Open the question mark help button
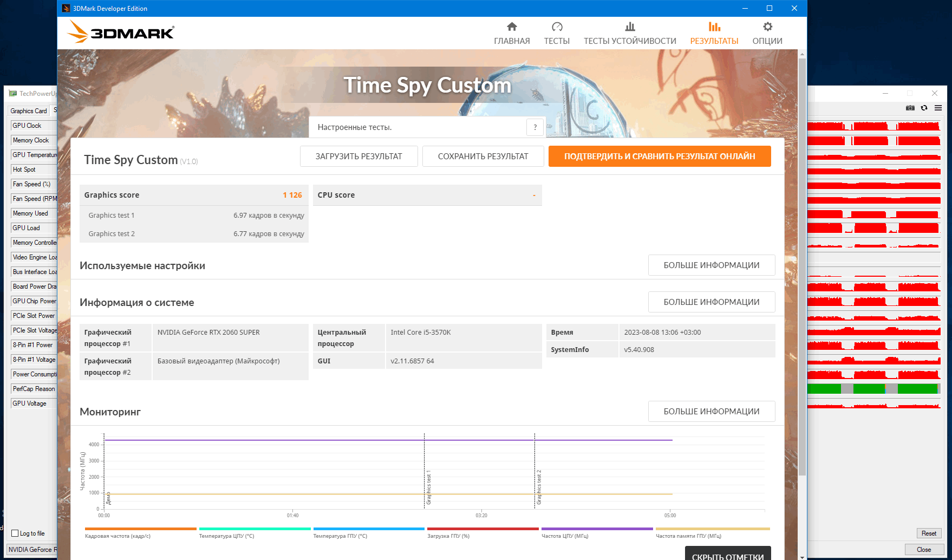This screenshot has height=560, width=952. tap(535, 127)
